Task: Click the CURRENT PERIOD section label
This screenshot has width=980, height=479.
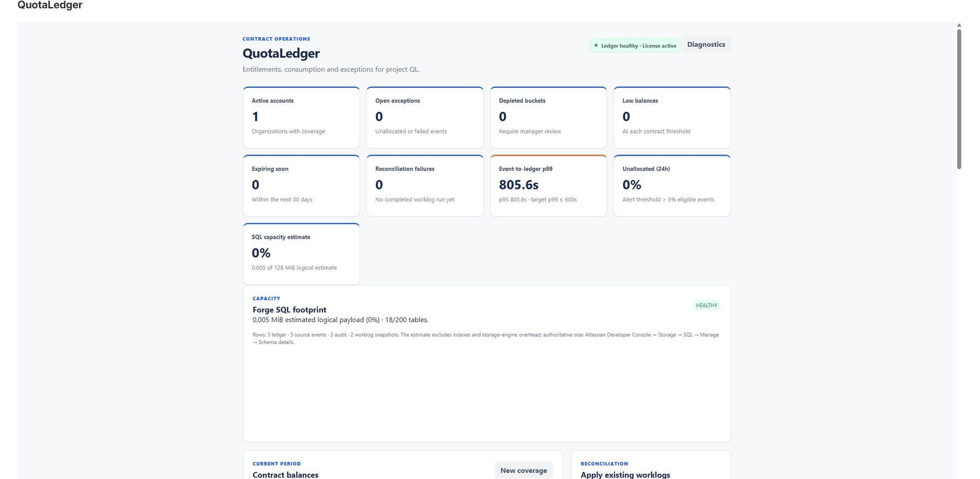Action: tap(276, 464)
